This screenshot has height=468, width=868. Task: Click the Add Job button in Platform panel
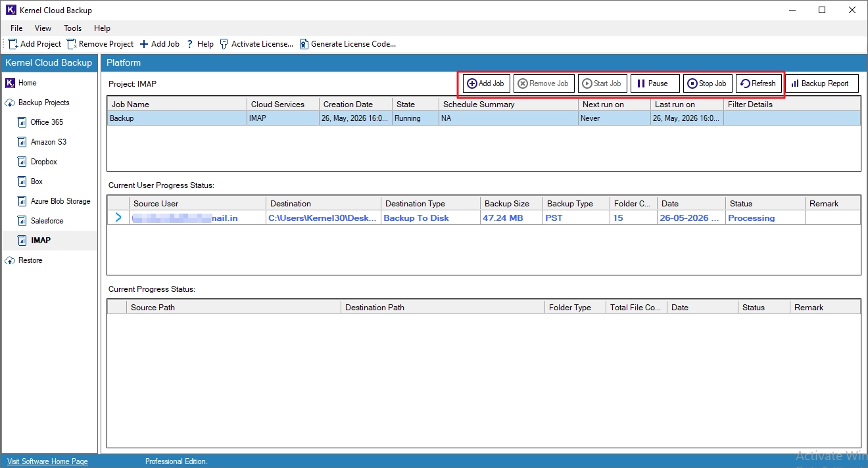pos(486,83)
